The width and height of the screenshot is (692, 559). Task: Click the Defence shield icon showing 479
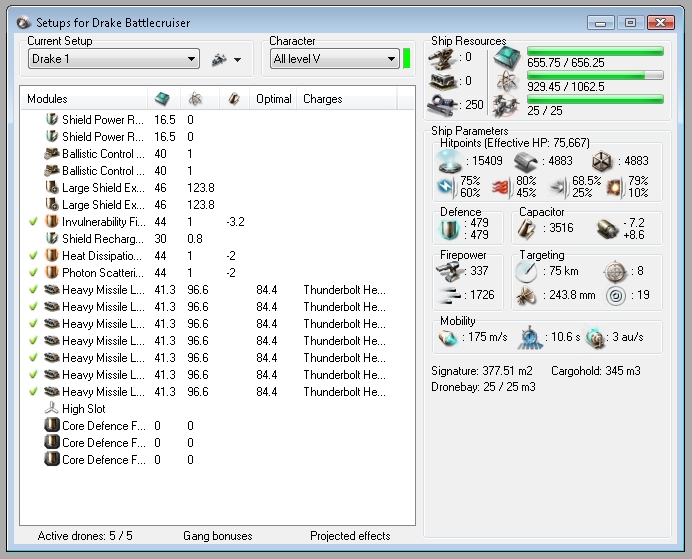tap(449, 229)
